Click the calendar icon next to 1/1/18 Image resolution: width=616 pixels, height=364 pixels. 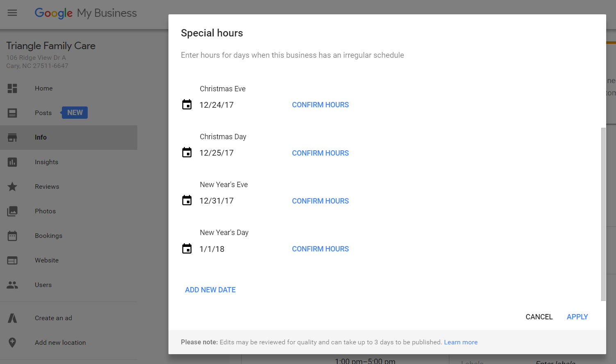pyautogui.click(x=187, y=249)
